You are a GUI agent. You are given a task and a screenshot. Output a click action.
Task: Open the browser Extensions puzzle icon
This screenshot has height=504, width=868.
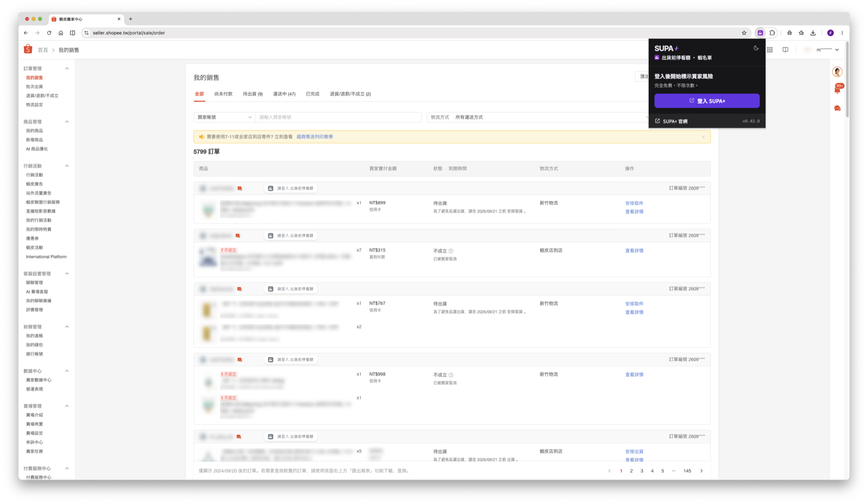(772, 33)
